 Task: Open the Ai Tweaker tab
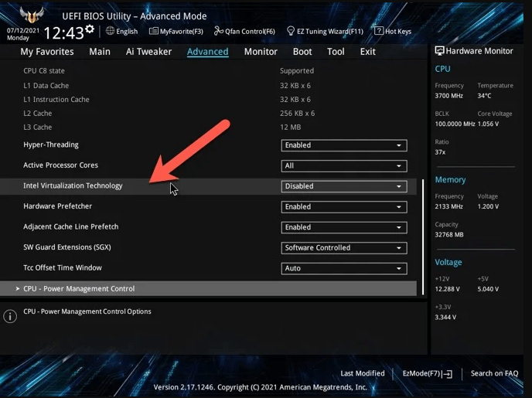(x=148, y=52)
